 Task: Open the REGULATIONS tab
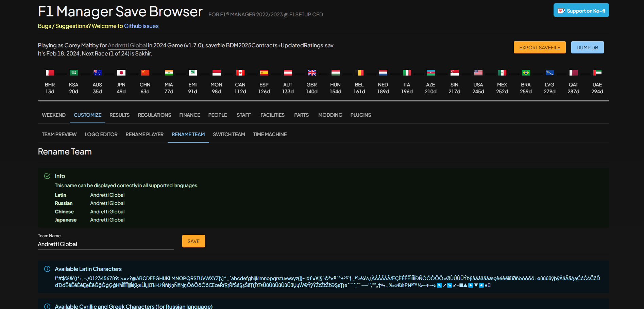tap(154, 115)
